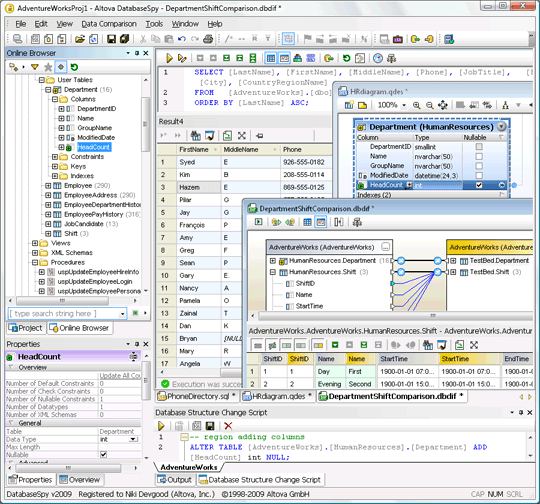Click the Execute SQL play icon
The height and width of the screenshot is (504, 540).
[x=169, y=58]
